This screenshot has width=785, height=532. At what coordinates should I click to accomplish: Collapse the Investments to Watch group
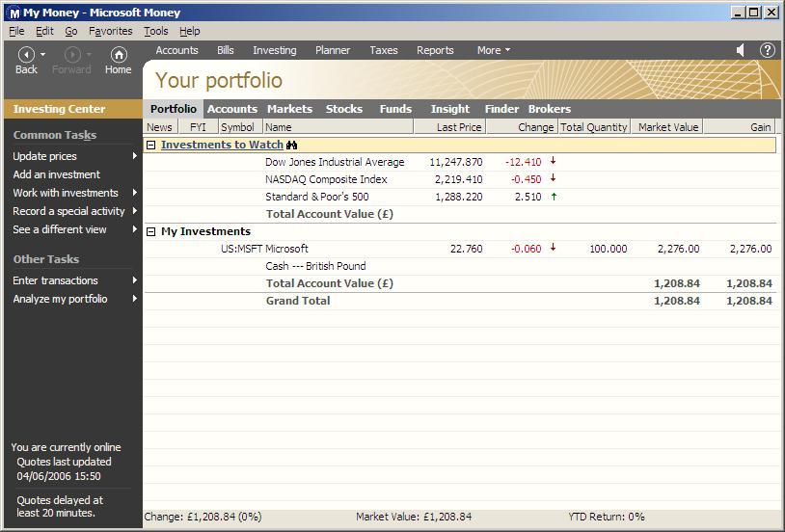(x=150, y=146)
